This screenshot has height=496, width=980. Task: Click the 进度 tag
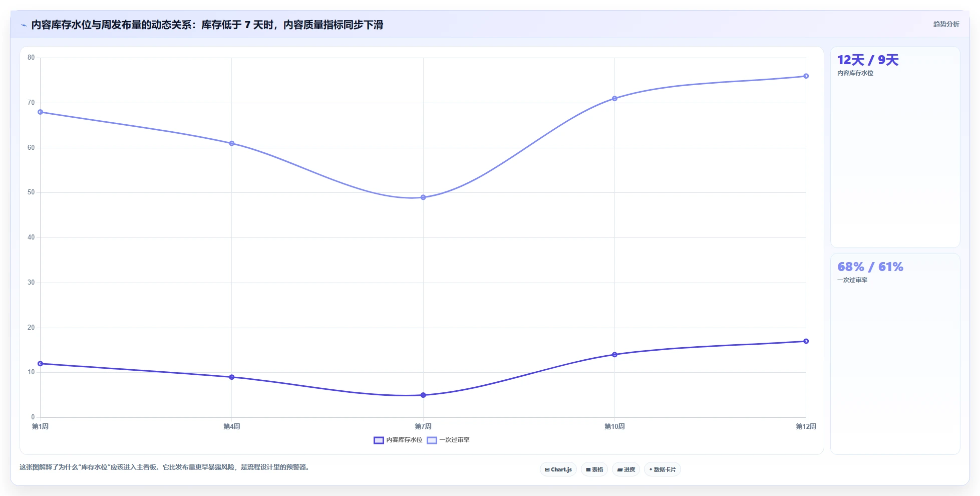626,469
